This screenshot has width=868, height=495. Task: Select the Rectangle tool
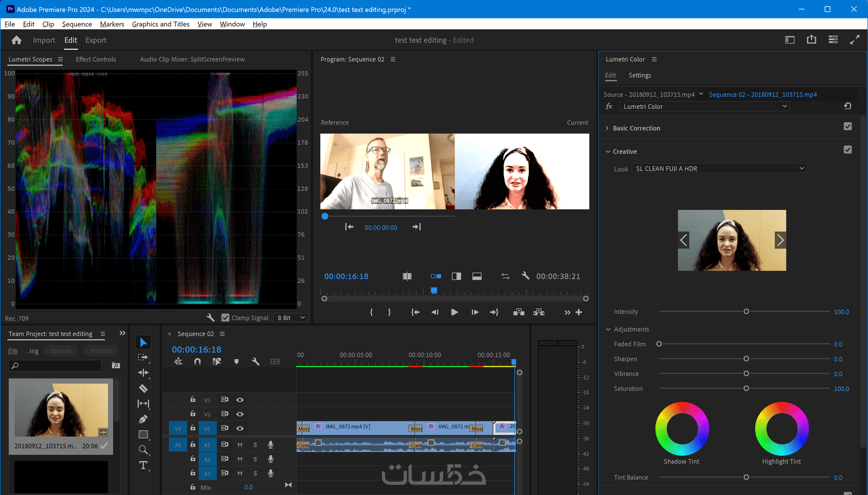[x=143, y=434]
